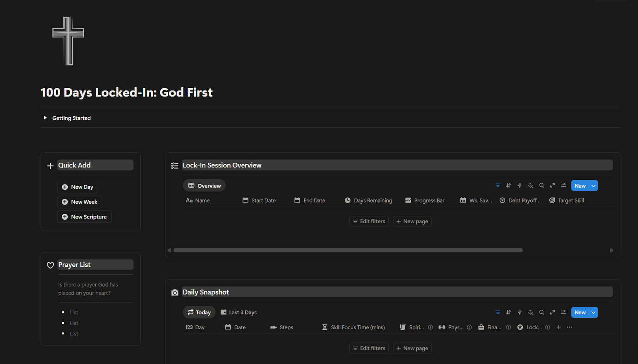Click the Phys... column header
638x364 pixels.
451,327
